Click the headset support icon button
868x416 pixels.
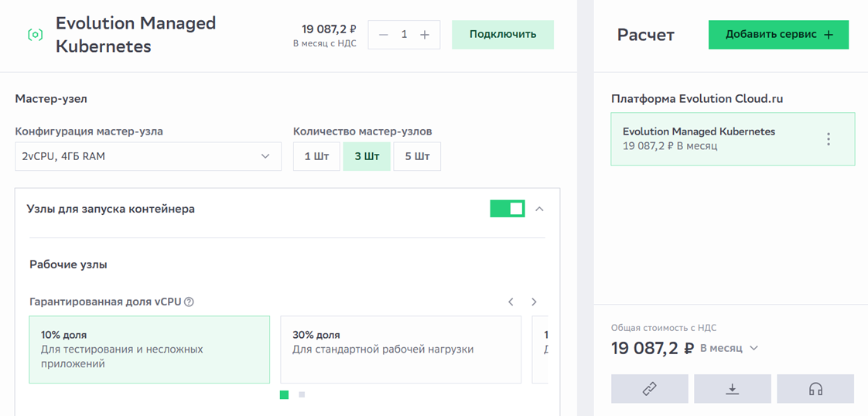point(815,389)
